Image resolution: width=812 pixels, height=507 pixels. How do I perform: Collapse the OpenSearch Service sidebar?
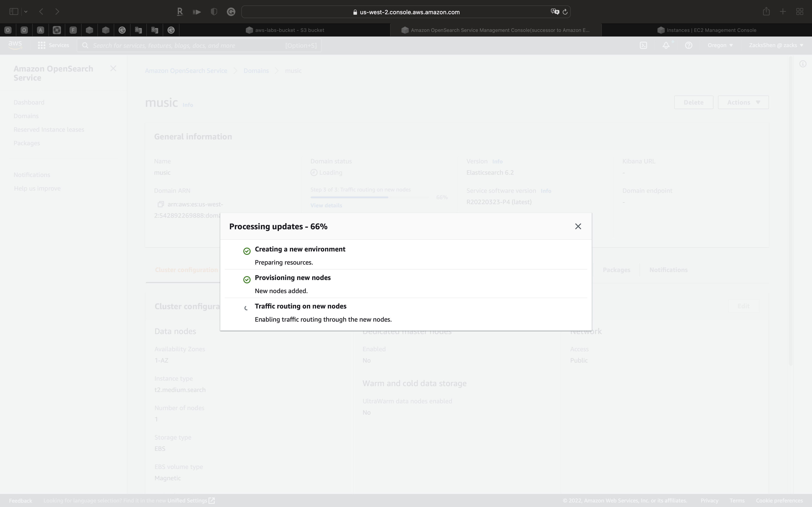click(113, 69)
